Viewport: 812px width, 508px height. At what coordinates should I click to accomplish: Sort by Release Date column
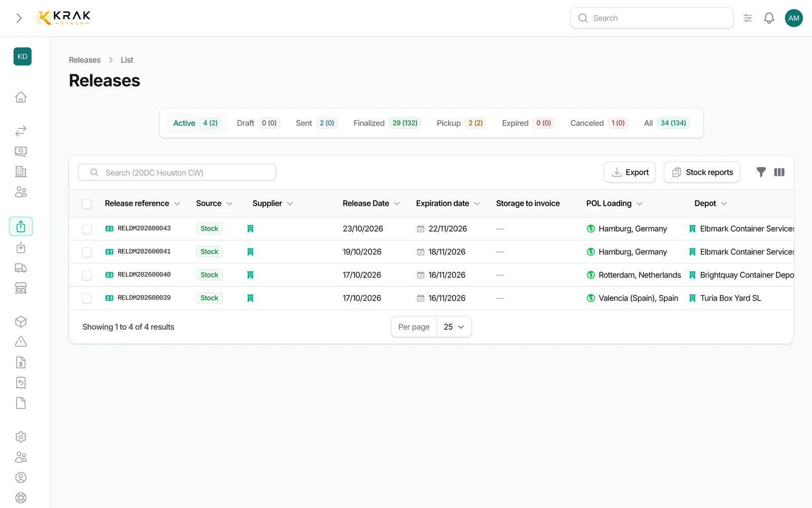tap(371, 203)
